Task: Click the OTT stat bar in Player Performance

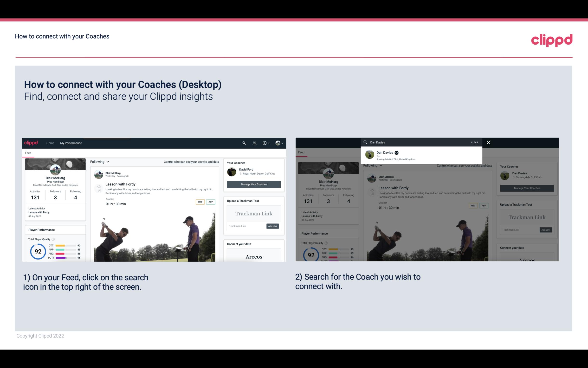Action: click(66, 246)
